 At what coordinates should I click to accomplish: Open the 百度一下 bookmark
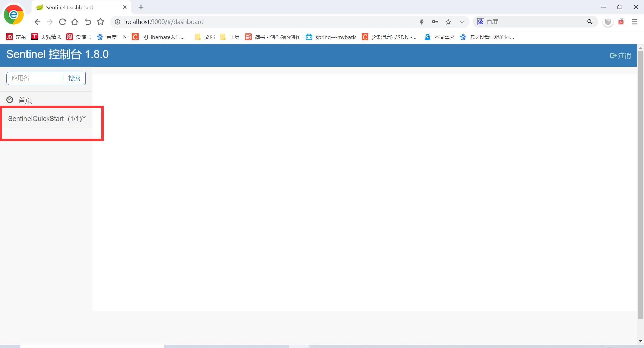tap(112, 37)
